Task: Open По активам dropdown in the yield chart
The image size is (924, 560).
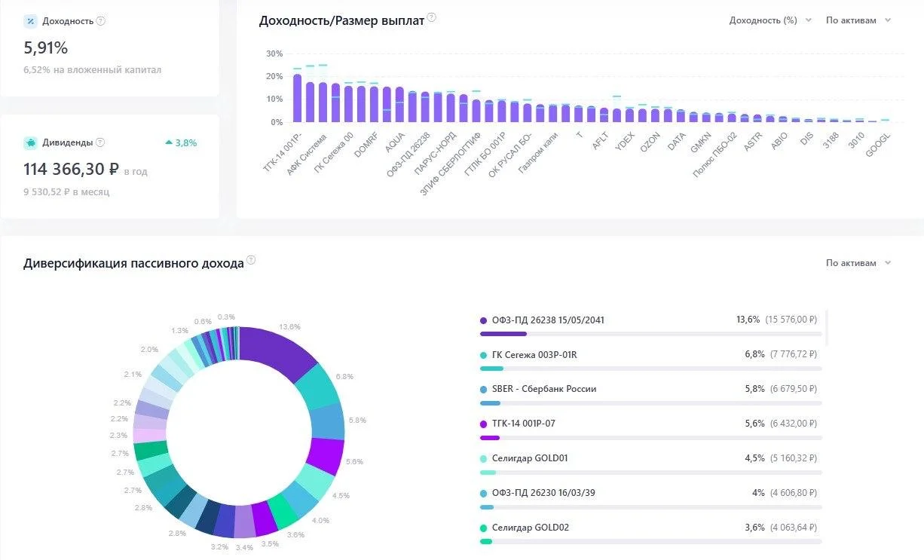Action: click(858, 20)
